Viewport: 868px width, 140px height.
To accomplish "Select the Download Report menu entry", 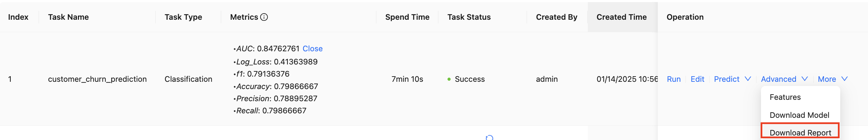I will point(800,132).
